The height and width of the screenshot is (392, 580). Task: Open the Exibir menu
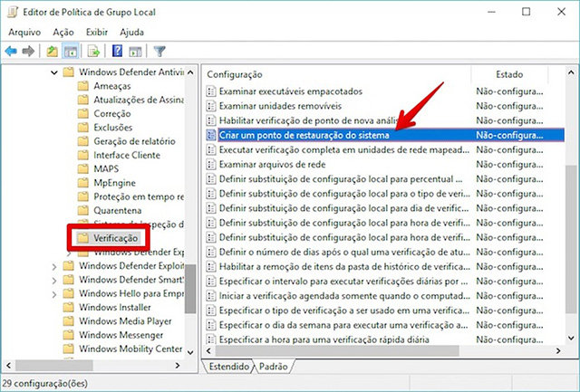[x=97, y=33]
